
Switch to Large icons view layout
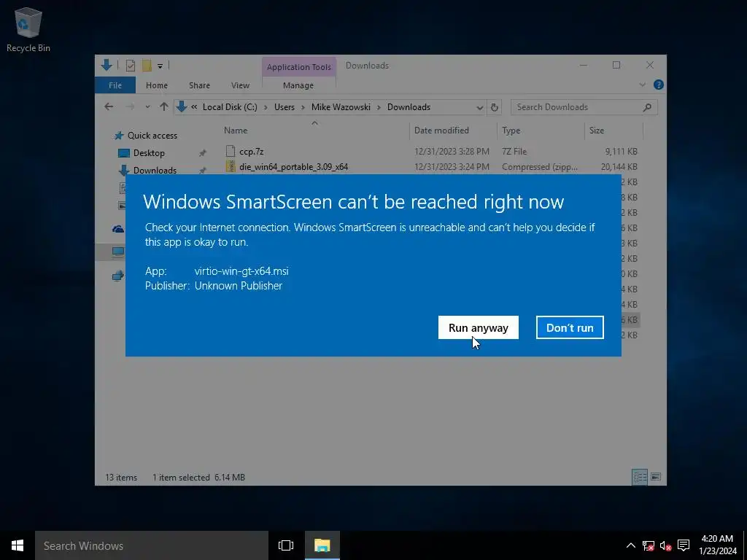point(656,477)
